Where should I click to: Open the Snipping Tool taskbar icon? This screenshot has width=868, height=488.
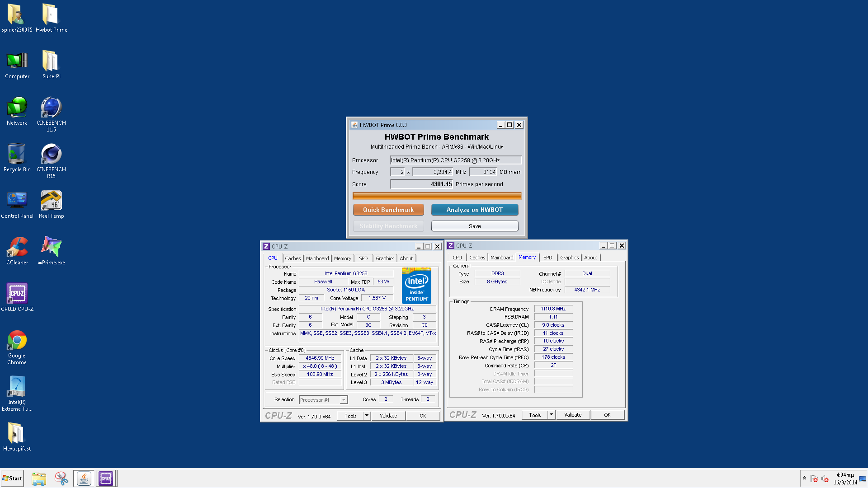point(61,479)
